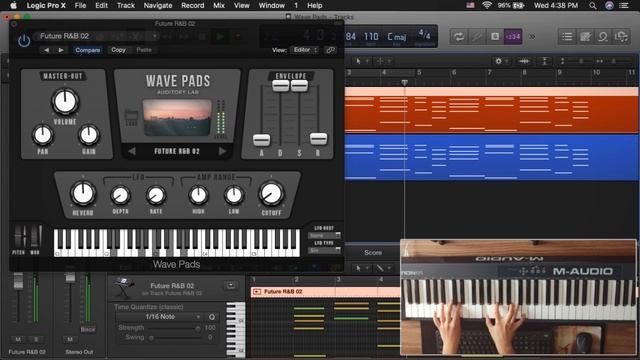The image size is (640, 360).
Task: Toggle the tuner button in the control bar
Action: click(477, 36)
